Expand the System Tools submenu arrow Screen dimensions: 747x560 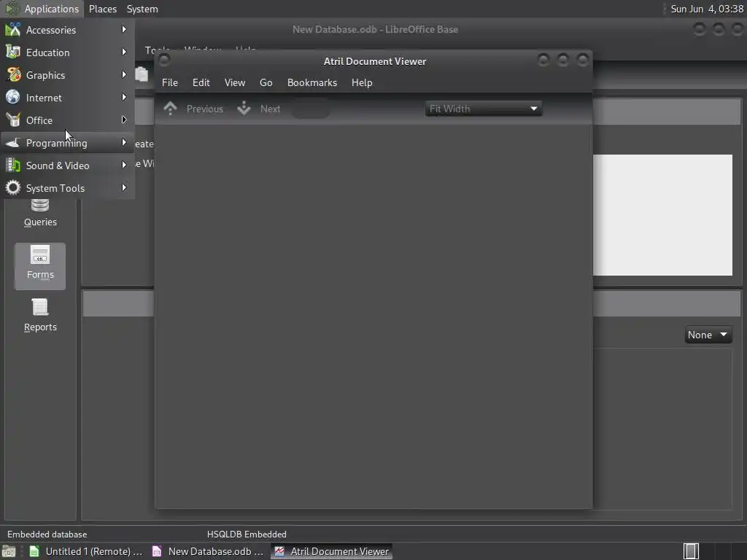(x=124, y=187)
